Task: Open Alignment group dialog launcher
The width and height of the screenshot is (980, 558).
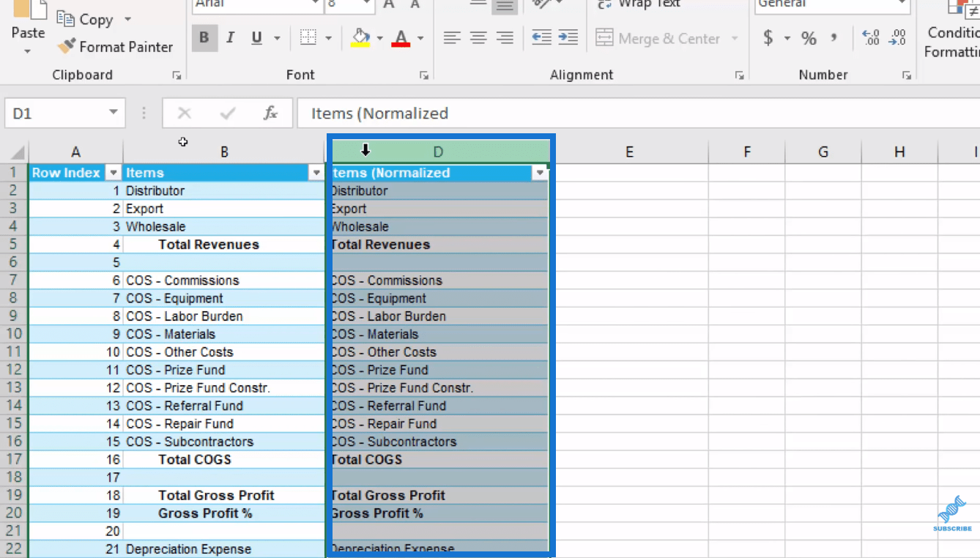Action: click(x=739, y=75)
